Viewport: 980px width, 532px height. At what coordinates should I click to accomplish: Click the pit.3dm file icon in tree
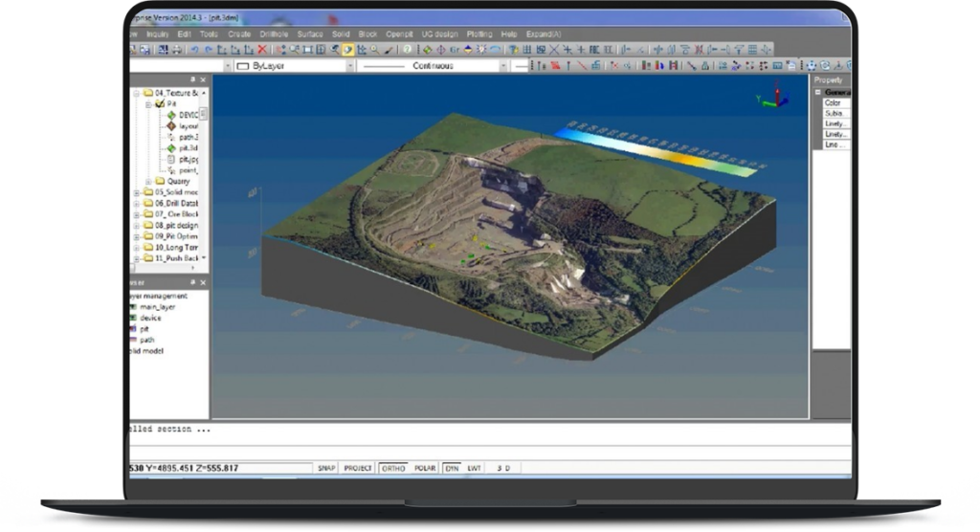click(171, 148)
